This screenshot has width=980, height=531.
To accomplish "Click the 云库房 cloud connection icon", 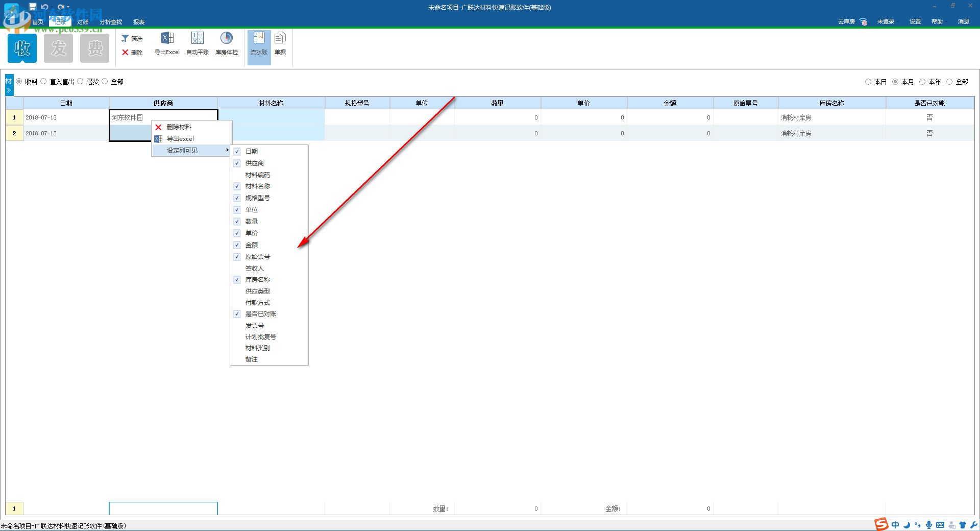I will [863, 21].
